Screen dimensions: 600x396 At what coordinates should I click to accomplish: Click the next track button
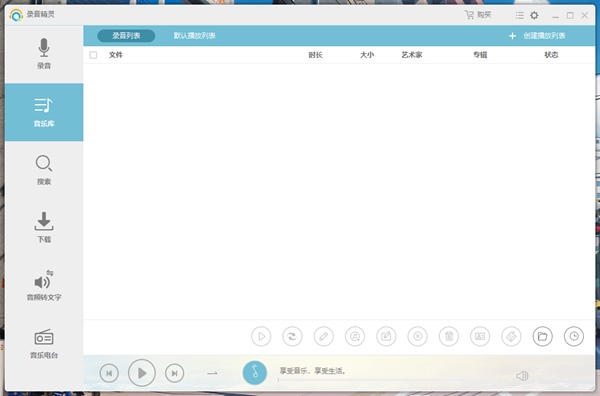pos(174,373)
